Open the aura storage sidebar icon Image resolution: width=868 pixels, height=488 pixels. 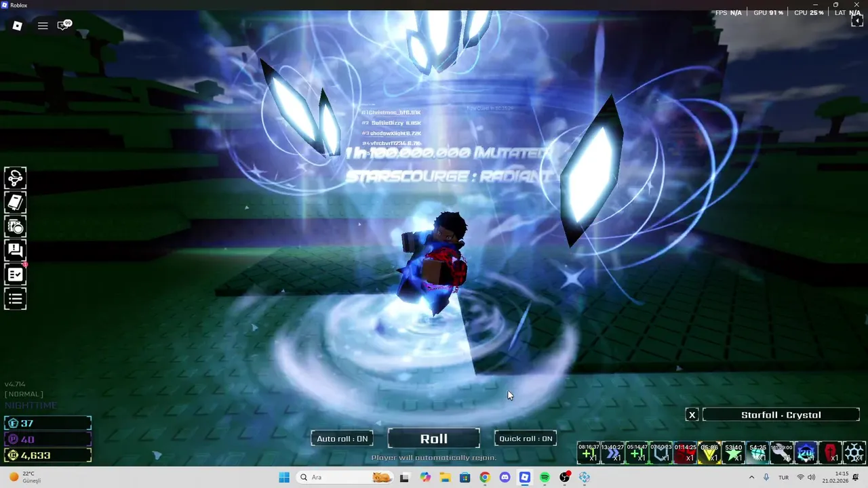[x=15, y=178]
